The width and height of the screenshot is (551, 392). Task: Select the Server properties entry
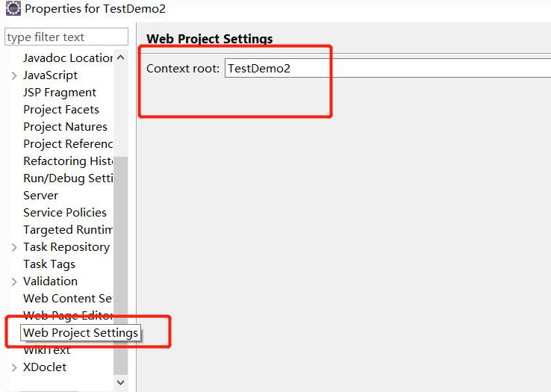[x=40, y=196]
